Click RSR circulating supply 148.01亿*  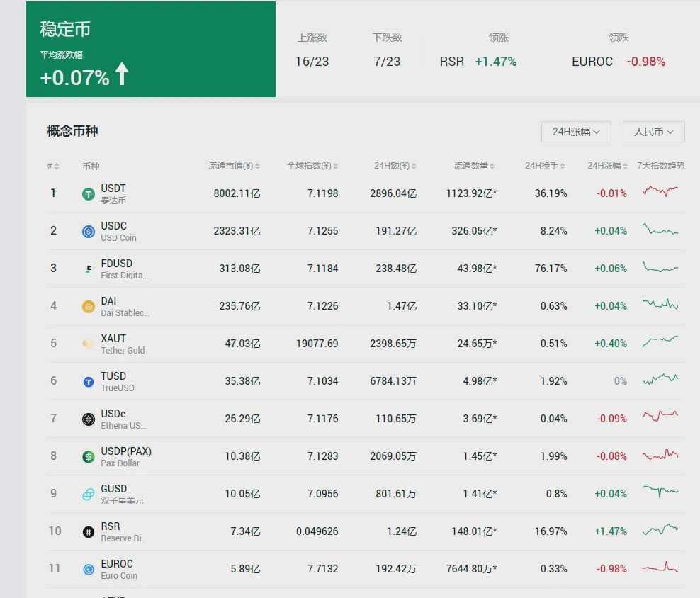(474, 531)
